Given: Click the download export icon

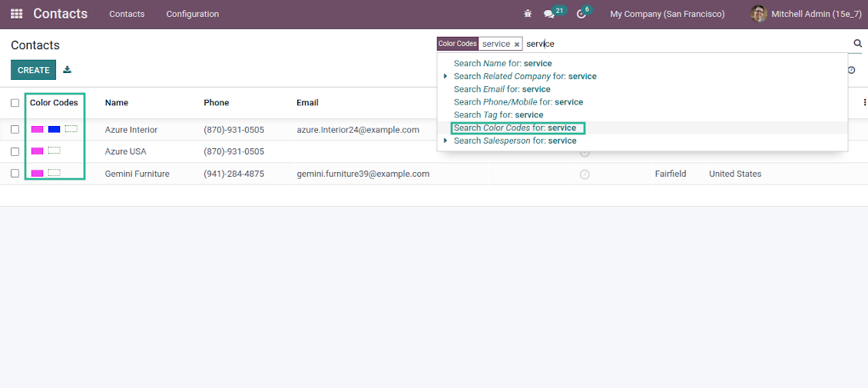Looking at the screenshot, I should (x=68, y=70).
